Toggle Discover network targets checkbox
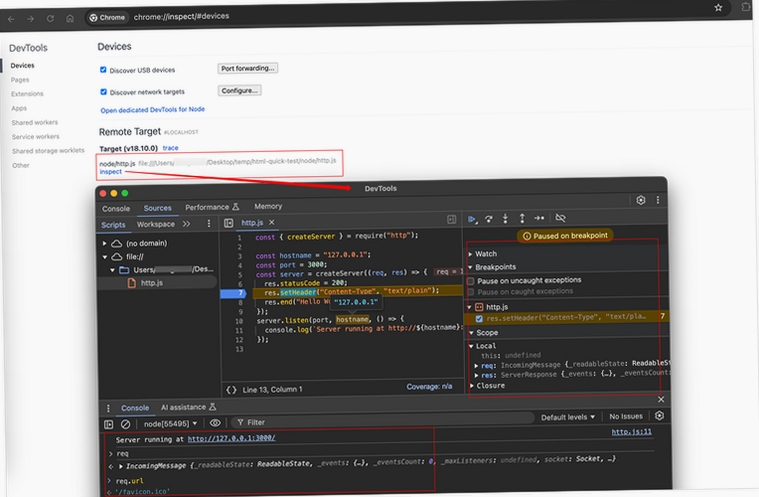Screen dimensions: 759x497 pyautogui.click(x=103, y=91)
